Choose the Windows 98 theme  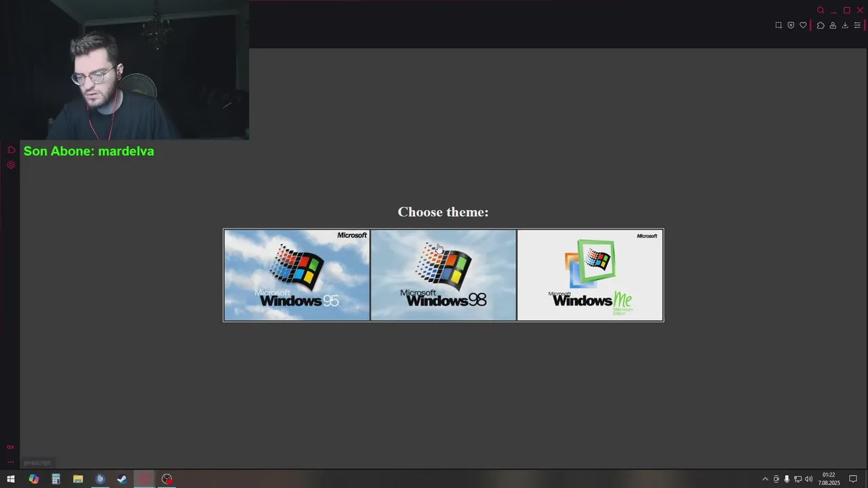click(x=443, y=275)
